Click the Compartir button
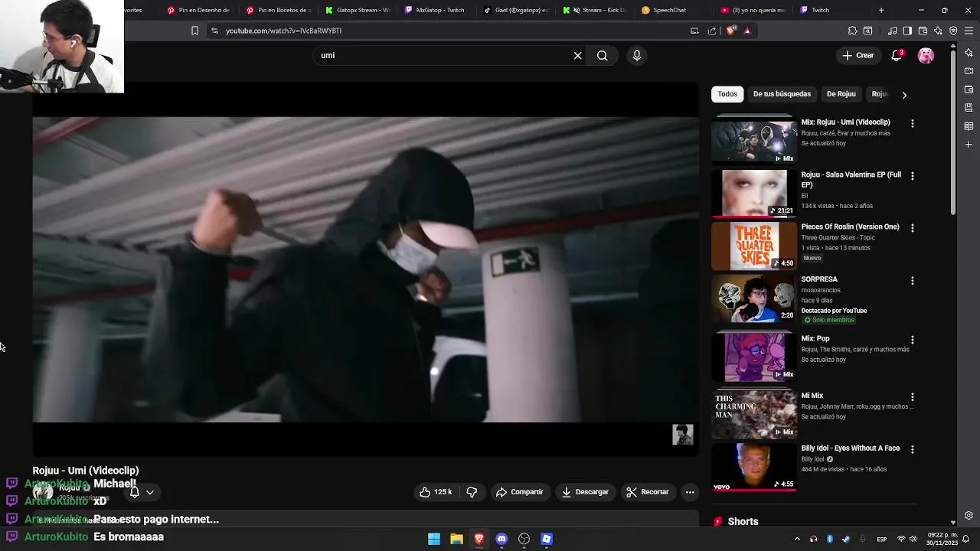The image size is (980, 551). point(520,492)
